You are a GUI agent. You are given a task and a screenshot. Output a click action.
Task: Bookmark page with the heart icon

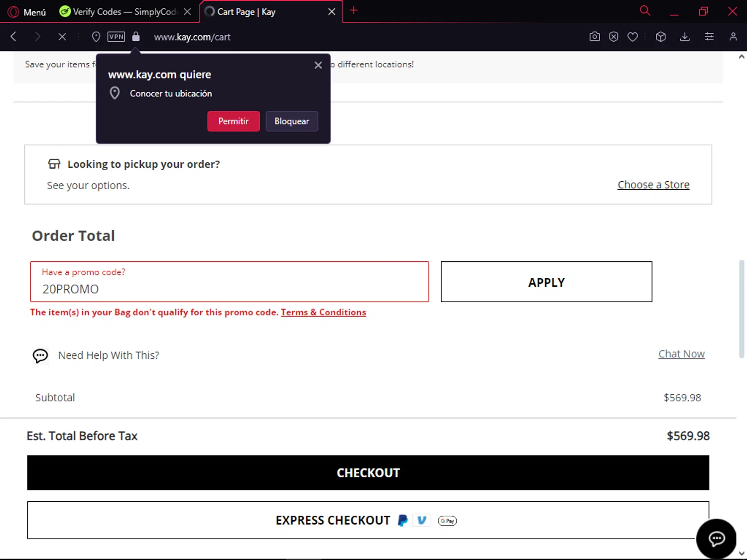pyautogui.click(x=633, y=36)
